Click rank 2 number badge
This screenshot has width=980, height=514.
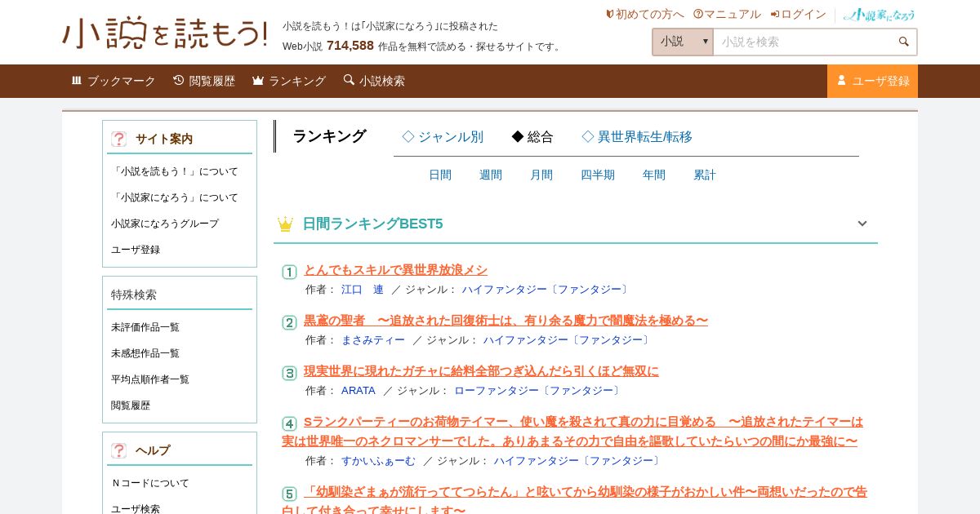[x=289, y=322]
